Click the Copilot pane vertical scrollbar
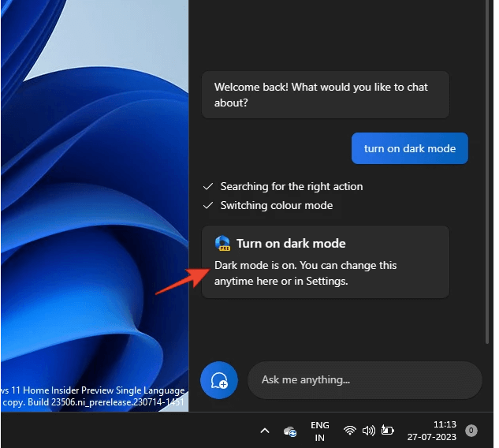The height and width of the screenshot is (448, 499). [x=487, y=172]
